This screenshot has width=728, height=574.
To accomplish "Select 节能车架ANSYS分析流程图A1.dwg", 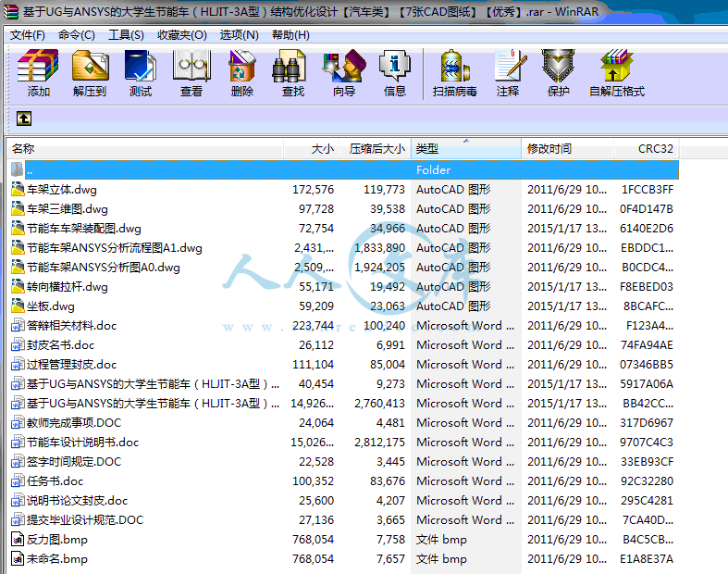I will 114,248.
